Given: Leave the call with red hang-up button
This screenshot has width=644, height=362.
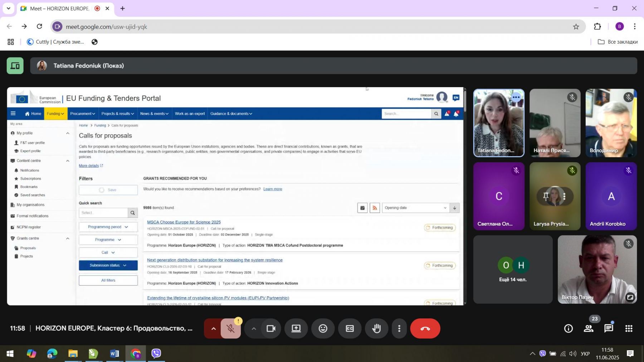Looking at the screenshot, I should point(425,329).
